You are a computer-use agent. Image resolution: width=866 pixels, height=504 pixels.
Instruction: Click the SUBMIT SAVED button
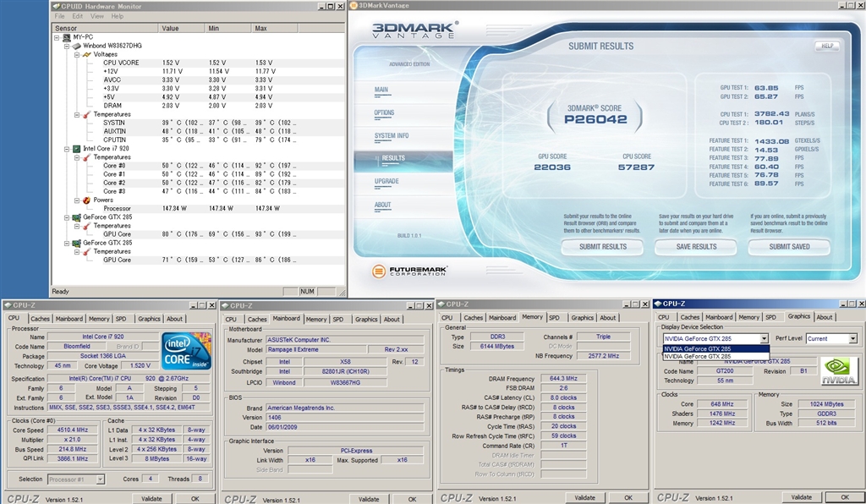point(789,247)
